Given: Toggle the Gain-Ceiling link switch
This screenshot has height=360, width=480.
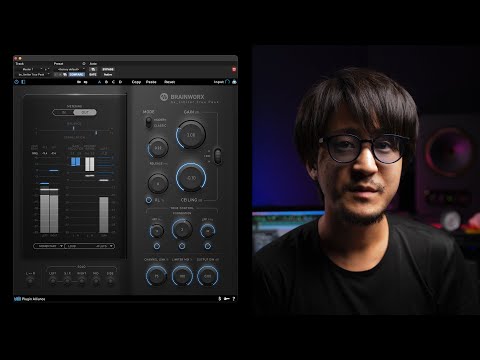Looking at the screenshot, I should click(218, 156).
